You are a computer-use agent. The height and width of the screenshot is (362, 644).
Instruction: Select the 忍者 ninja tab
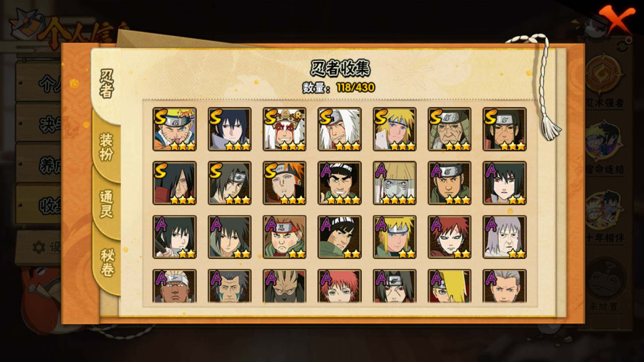click(106, 84)
